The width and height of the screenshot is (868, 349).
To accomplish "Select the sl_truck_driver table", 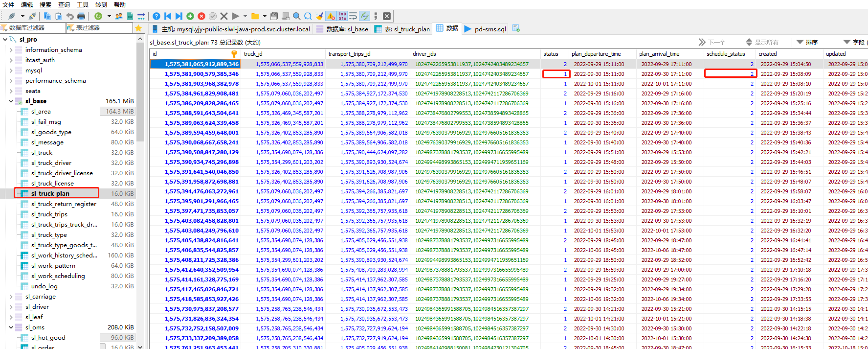I will tap(51, 163).
